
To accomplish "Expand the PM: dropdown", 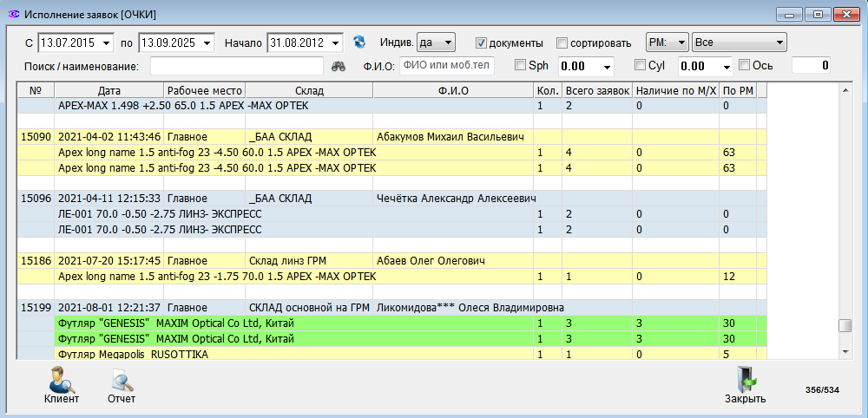I will (x=667, y=42).
